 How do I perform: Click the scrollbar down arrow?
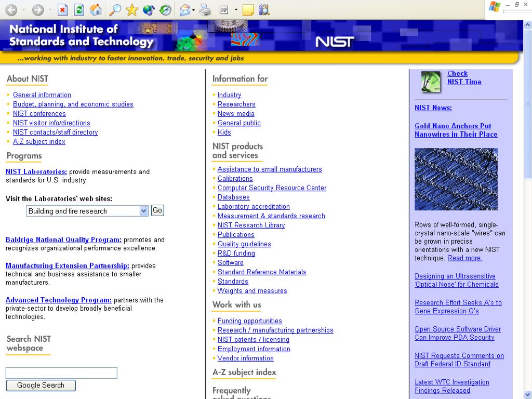click(528, 394)
